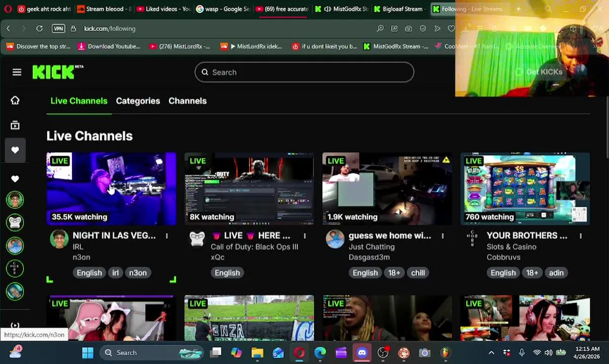Click the Dasgasd3m channel name link
Image resolution: width=609 pixels, height=364 pixels.
tap(369, 257)
